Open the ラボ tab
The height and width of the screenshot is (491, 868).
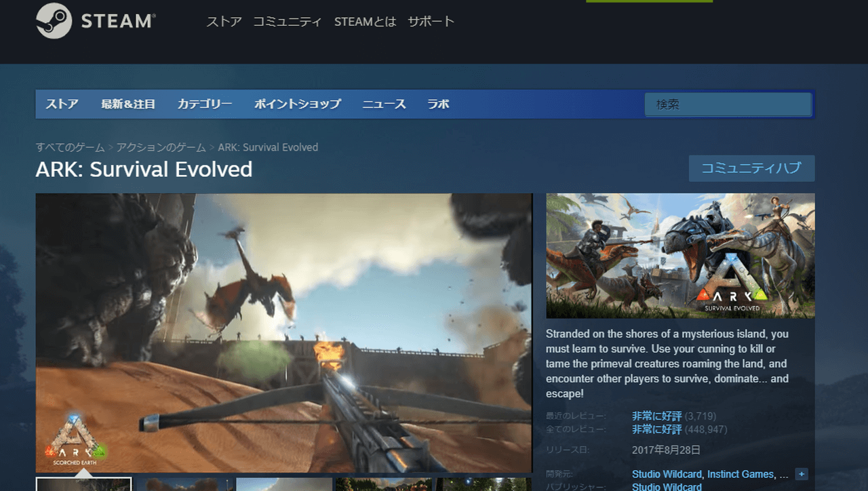[437, 104]
